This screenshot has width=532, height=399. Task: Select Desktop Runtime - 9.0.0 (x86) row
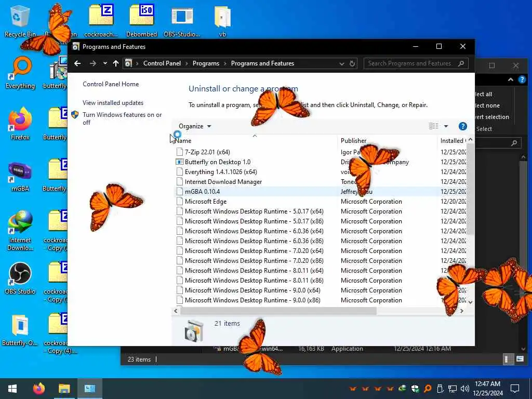[252, 300]
